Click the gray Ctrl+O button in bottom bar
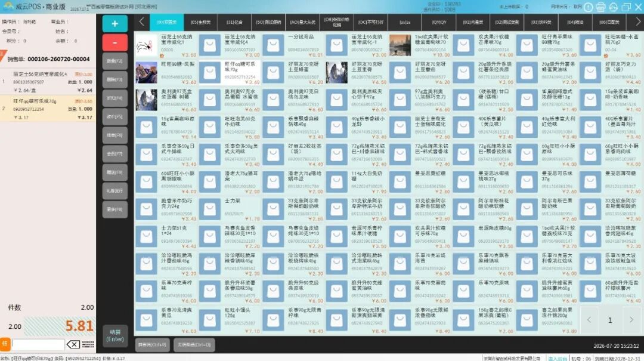 (194, 344)
